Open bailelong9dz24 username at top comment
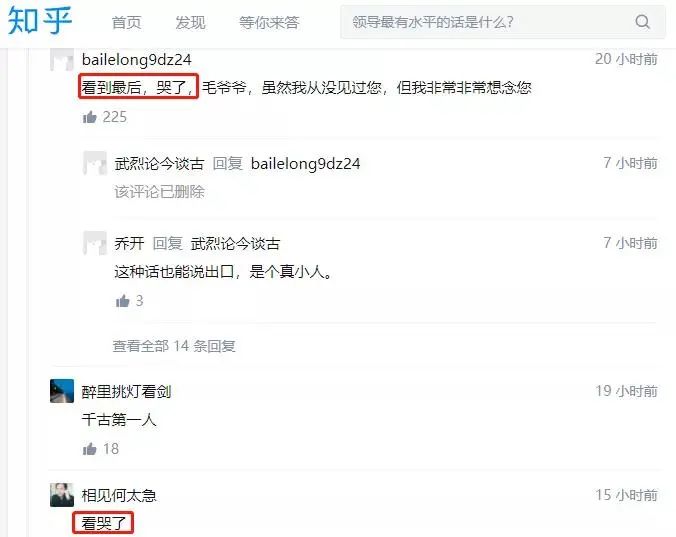 click(x=137, y=59)
